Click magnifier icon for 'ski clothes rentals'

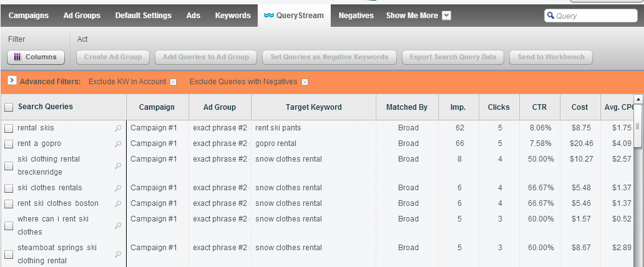click(x=118, y=188)
